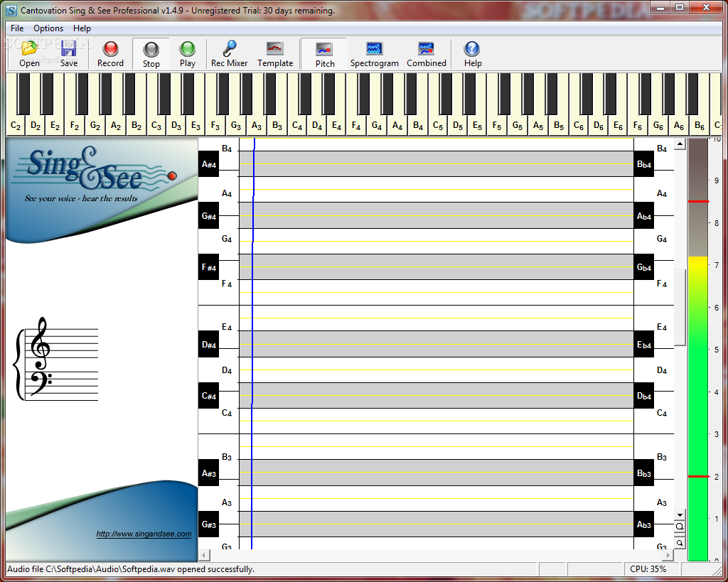
Task: Click horizontal scrollbar left arrow
Action: coord(204,555)
